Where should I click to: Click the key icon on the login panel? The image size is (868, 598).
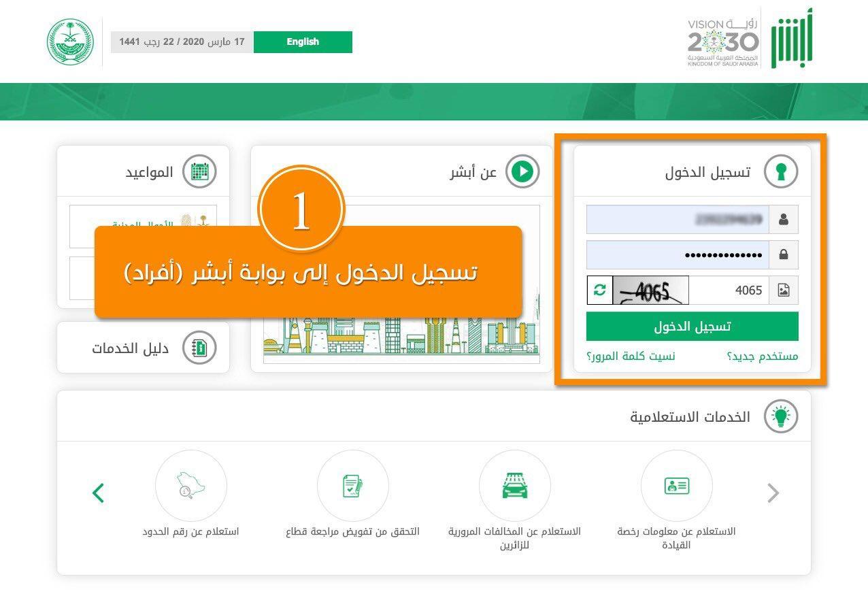click(x=781, y=171)
